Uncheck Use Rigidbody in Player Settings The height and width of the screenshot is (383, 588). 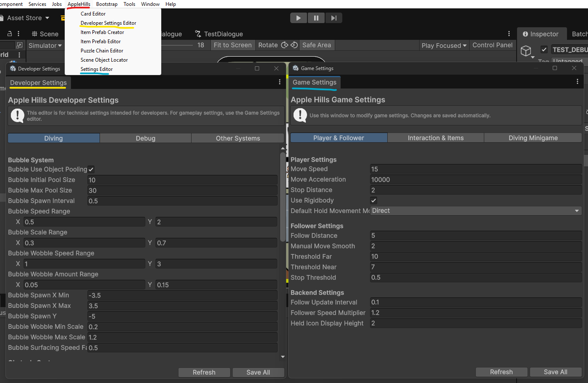[x=373, y=200]
